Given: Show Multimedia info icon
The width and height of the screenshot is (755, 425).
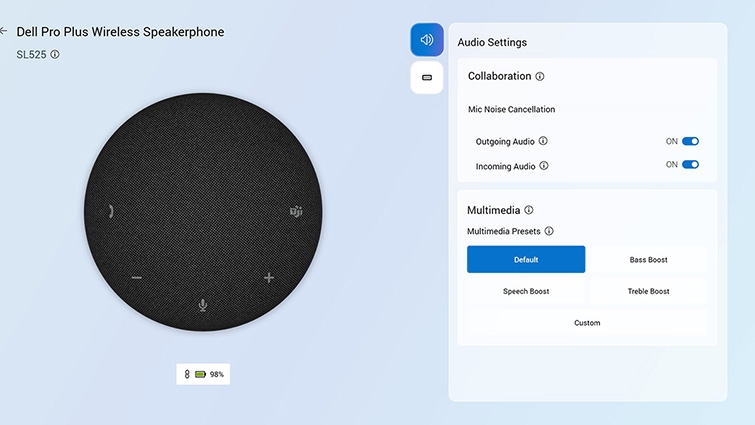Looking at the screenshot, I should [529, 210].
